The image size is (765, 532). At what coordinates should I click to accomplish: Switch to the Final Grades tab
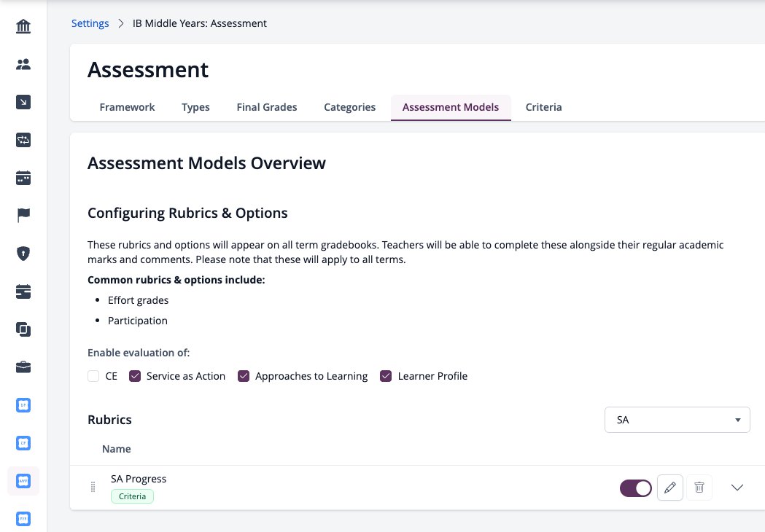pyautogui.click(x=267, y=107)
